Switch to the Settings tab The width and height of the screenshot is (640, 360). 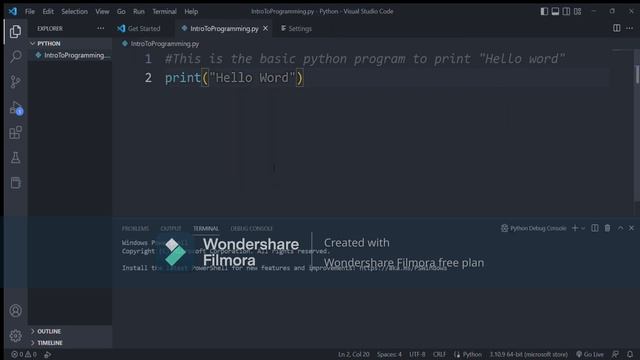pyautogui.click(x=296, y=29)
